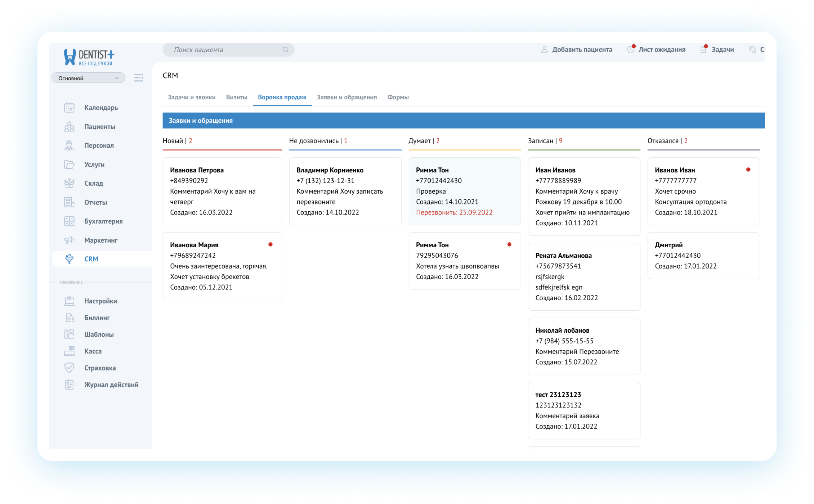Image resolution: width=814 pixels, height=504 pixels.
Task: Open the Заявки и обращения tab
Action: pyautogui.click(x=346, y=97)
